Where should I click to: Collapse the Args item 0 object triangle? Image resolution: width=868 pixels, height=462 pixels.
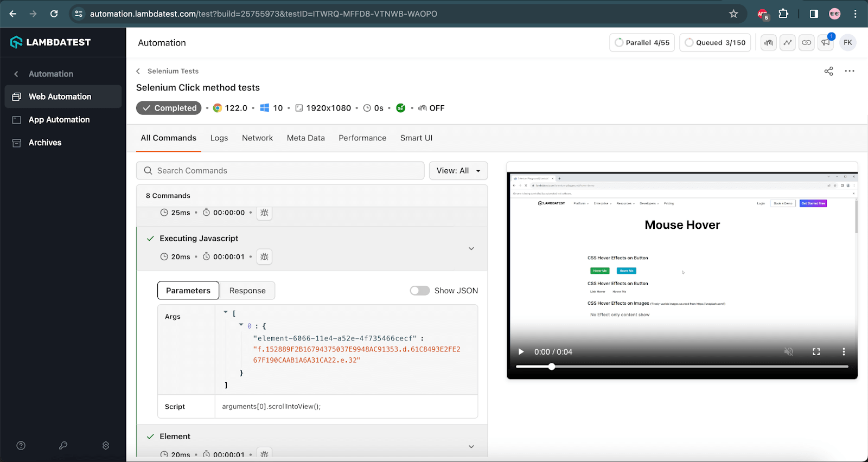pos(241,325)
